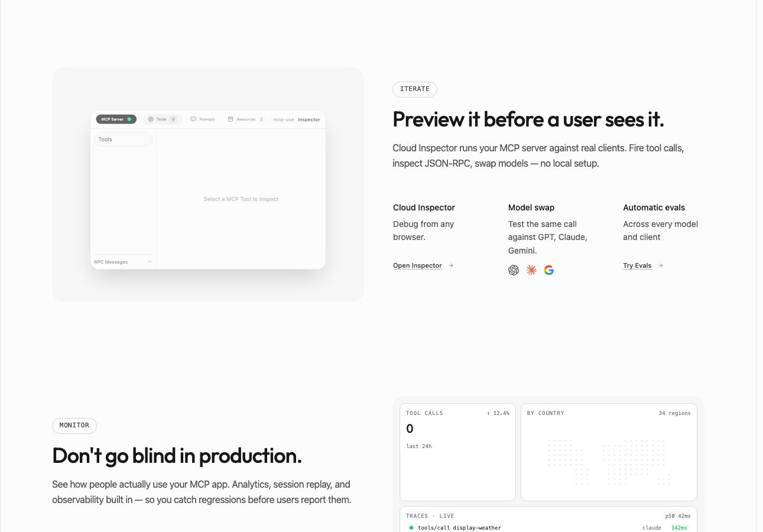This screenshot has width=763, height=532.
Task: Click the 'claude' client label in trace row
Action: coord(652,528)
